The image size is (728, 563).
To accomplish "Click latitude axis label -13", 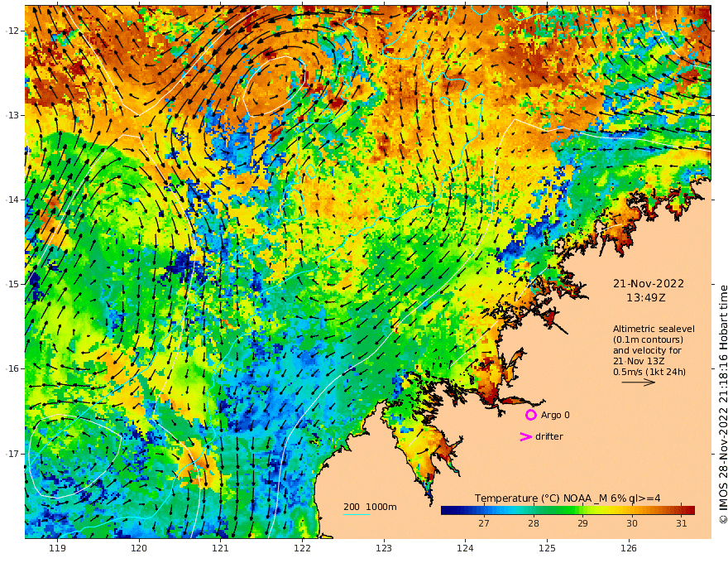I will pos(13,115).
